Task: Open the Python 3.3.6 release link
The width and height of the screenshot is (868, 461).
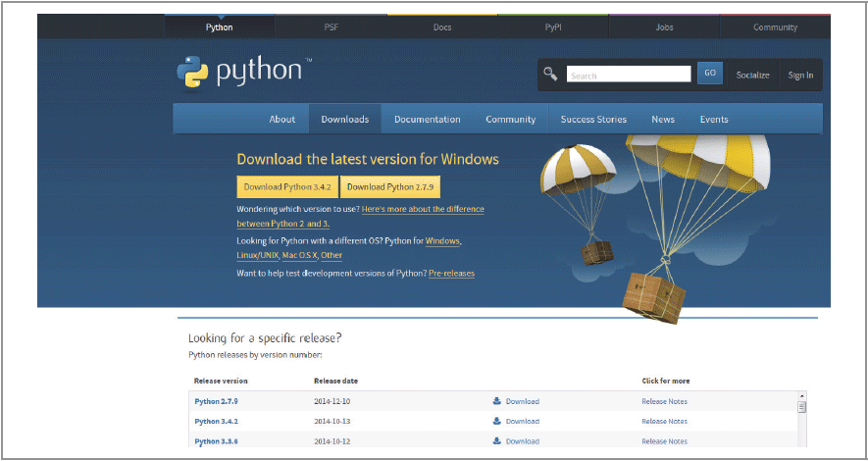Action: pyautogui.click(x=216, y=441)
